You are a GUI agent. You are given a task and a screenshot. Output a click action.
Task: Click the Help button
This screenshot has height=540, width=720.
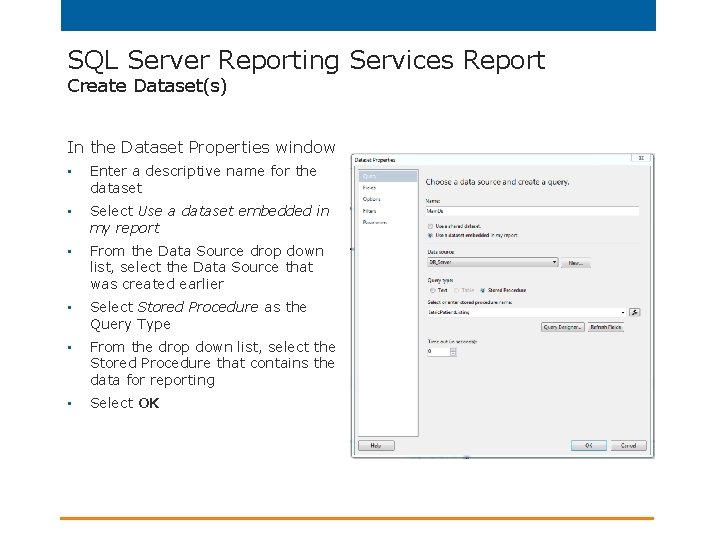pyautogui.click(x=376, y=445)
